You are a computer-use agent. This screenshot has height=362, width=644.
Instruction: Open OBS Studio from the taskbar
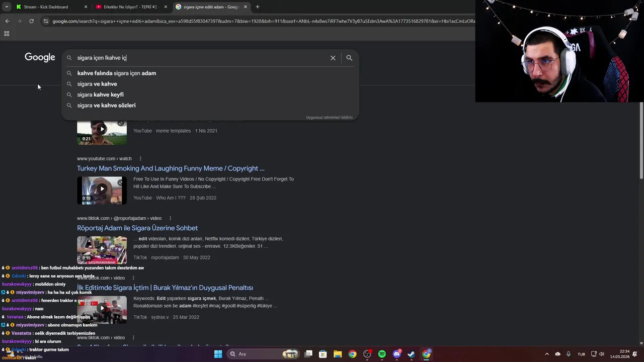click(367, 354)
